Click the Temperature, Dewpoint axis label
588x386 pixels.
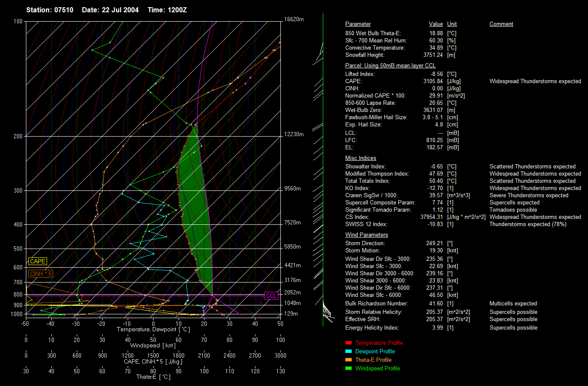click(153, 330)
